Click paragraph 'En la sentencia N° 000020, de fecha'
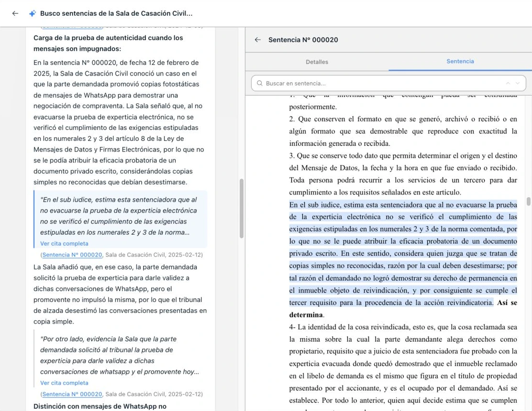The height and width of the screenshot is (411, 532). click(119, 122)
